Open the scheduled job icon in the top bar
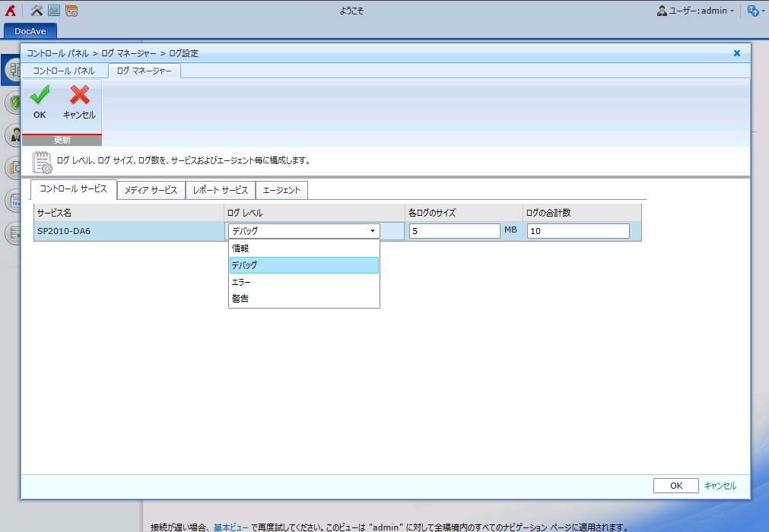Image resolution: width=769 pixels, height=532 pixels. click(x=71, y=11)
